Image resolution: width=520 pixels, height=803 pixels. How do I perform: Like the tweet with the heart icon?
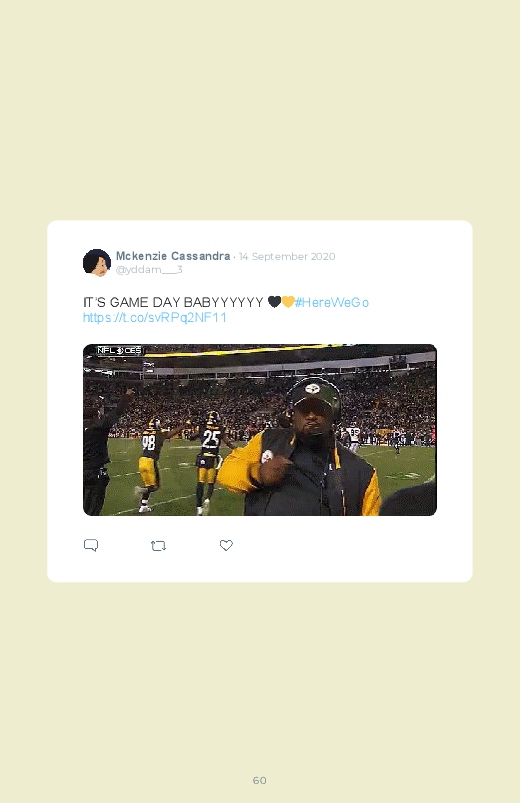tap(226, 545)
